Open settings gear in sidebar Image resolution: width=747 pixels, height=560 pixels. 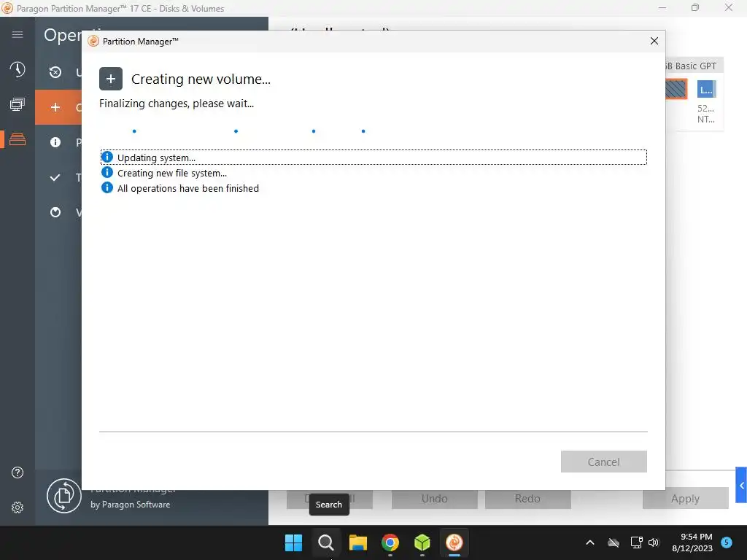point(18,507)
